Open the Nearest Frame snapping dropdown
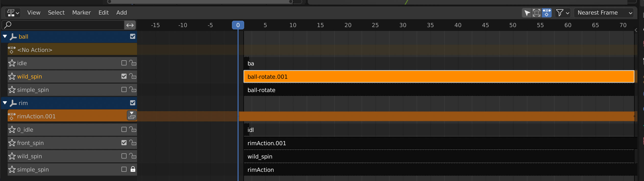 pos(605,13)
